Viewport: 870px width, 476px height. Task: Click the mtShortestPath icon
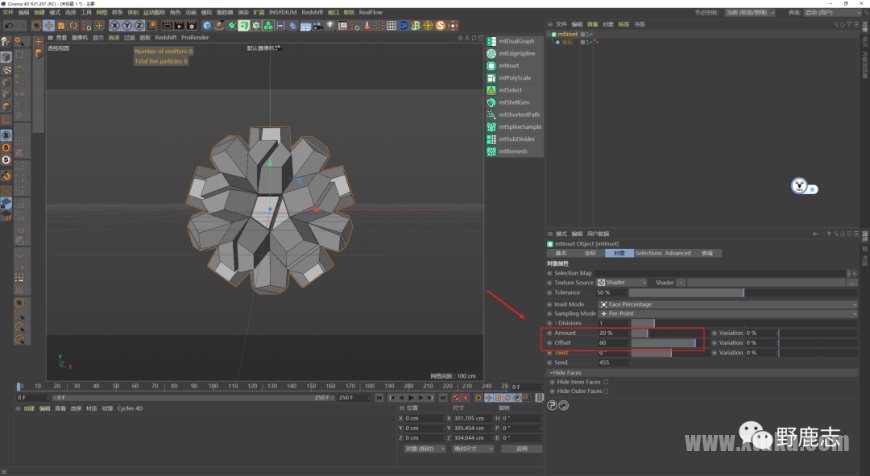pos(492,114)
